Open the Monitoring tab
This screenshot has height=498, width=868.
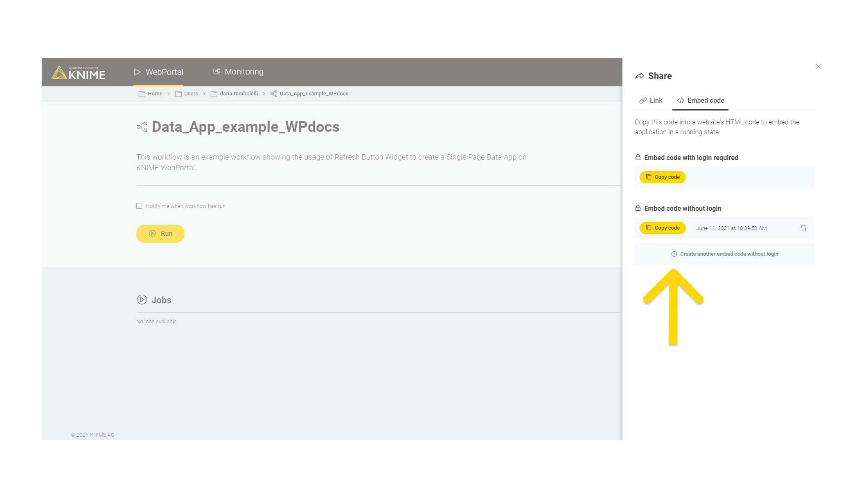coord(238,72)
